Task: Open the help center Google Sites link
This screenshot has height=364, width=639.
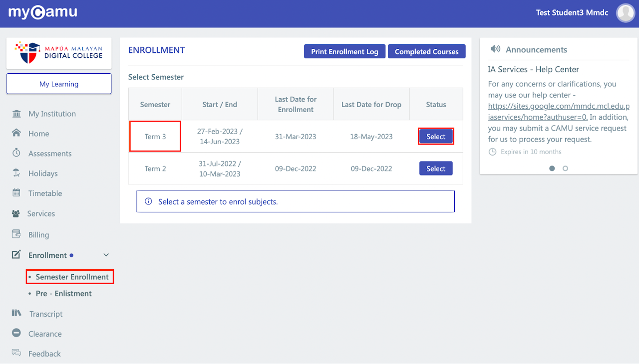Action: pyautogui.click(x=558, y=111)
